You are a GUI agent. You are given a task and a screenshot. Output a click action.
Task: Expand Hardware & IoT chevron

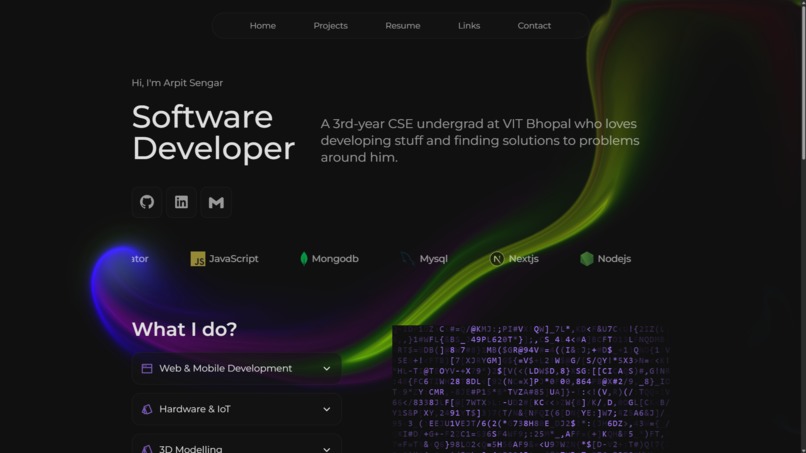coord(326,409)
